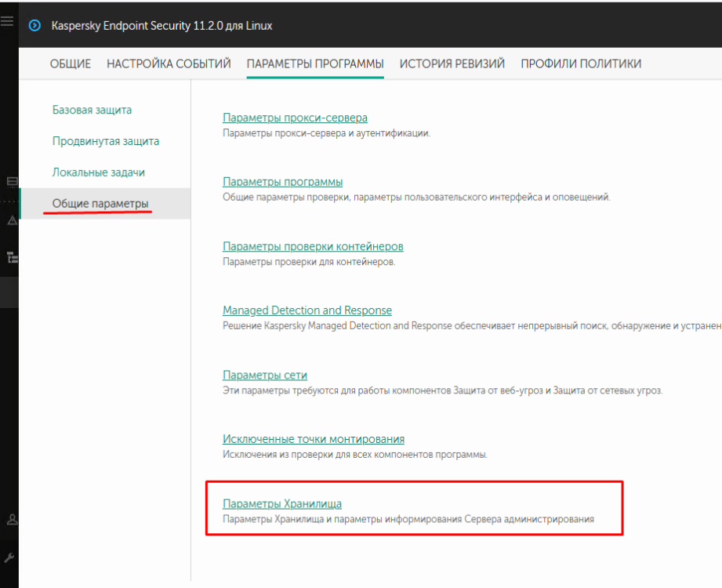Open the Параметры прокси-сервера link
722x588 pixels.
pos(296,118)
